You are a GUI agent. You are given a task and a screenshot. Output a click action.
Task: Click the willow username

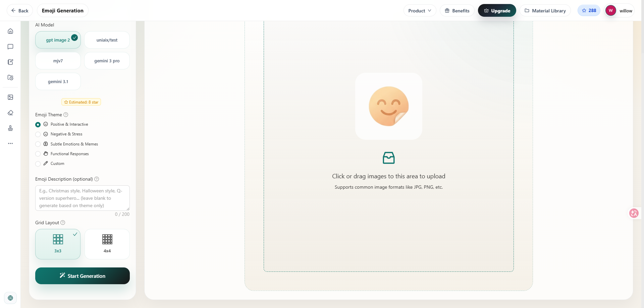tap(626, 11)
